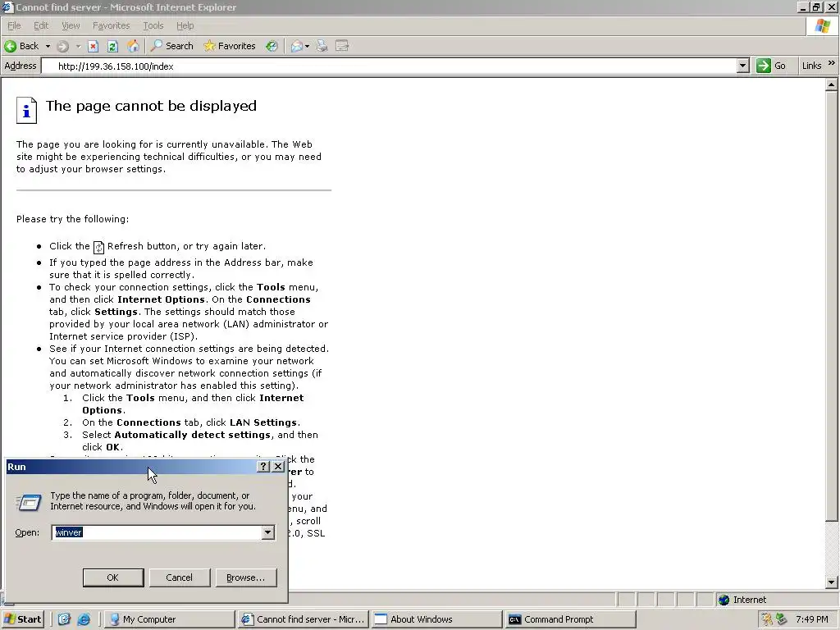Open the Back history dropdown arrow

click(x=48, y=46)
